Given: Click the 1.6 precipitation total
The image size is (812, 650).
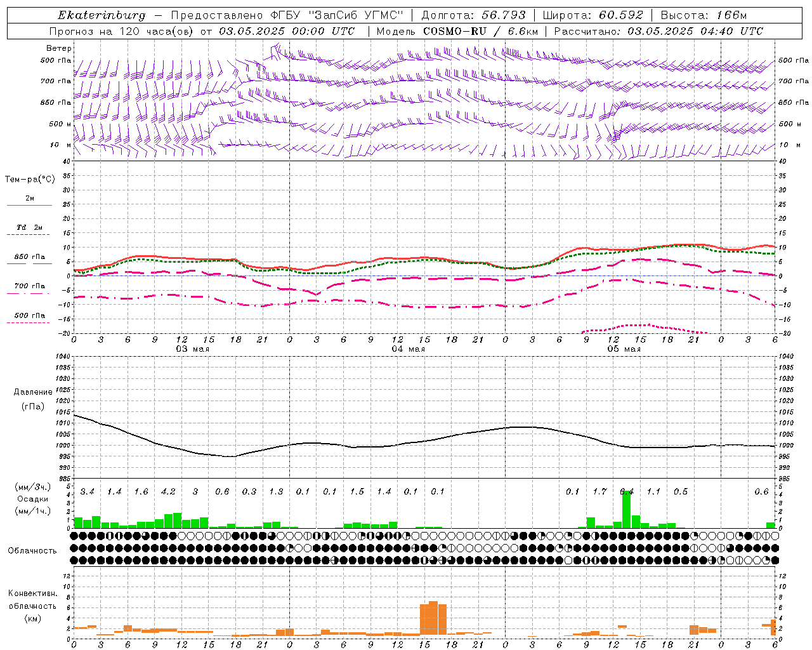Looking at the screenshot, I should click(141, 491).
